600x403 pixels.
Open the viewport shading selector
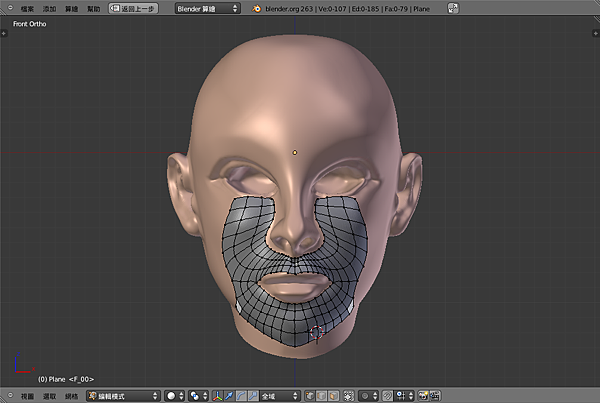pos(174,396)
